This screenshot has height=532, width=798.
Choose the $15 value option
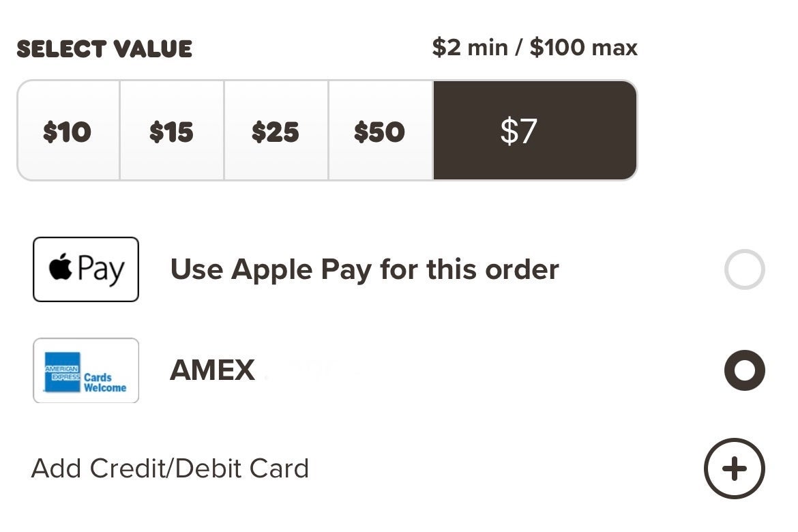[x=171, y=131]
